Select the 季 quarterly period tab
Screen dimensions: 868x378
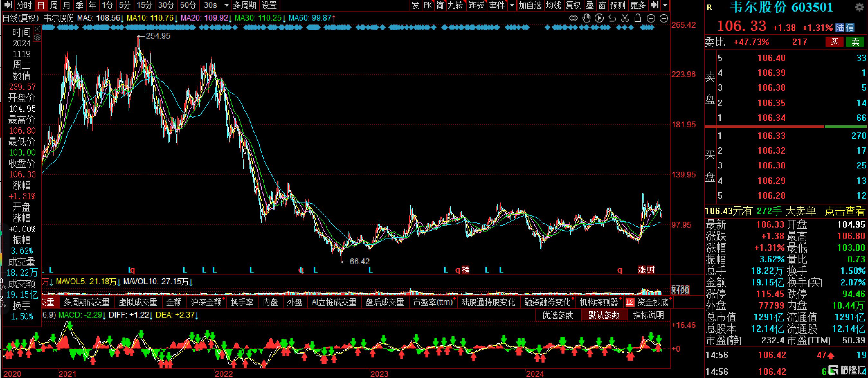point(79,5)
